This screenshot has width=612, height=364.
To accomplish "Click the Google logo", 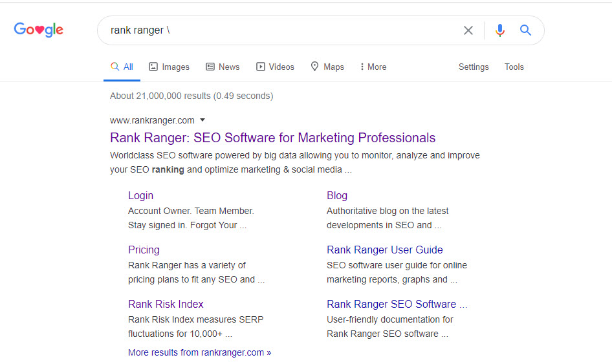I will pyautogui.click(x=39, y=30).
